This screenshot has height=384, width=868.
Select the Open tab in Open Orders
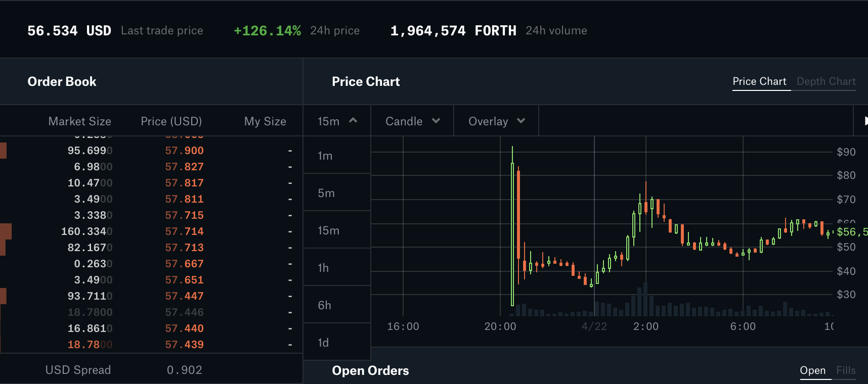pyautogui.click(x=812, y=370)
